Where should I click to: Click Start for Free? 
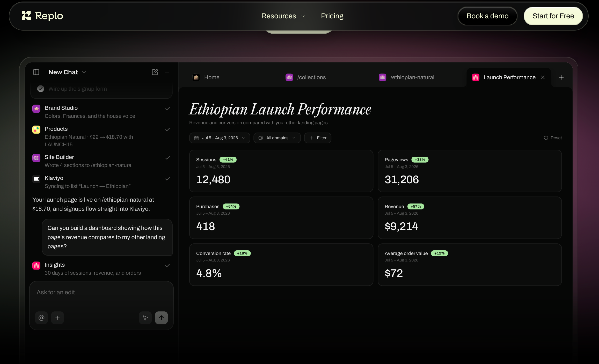(x=553, y=16)
